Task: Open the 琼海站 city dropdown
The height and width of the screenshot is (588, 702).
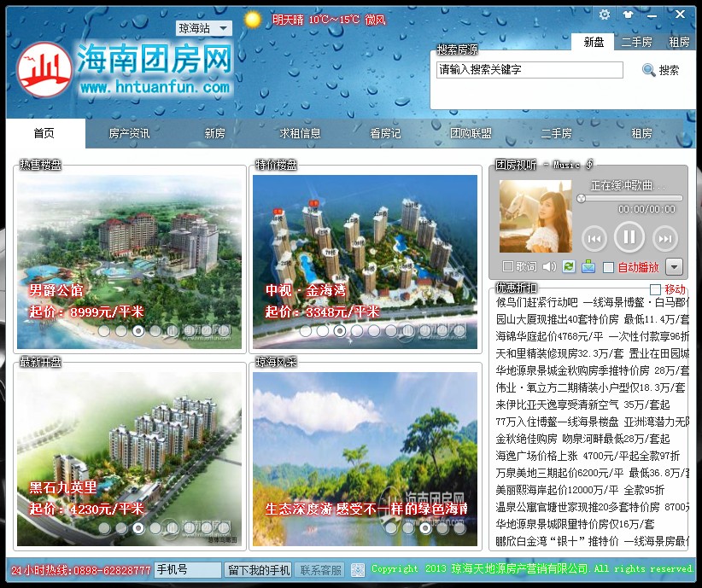Action: pyautogui.click(x=205, y=28)
